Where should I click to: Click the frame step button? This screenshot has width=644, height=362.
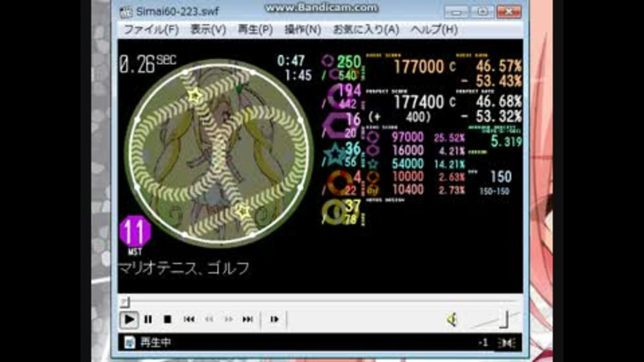coord(274,319)
